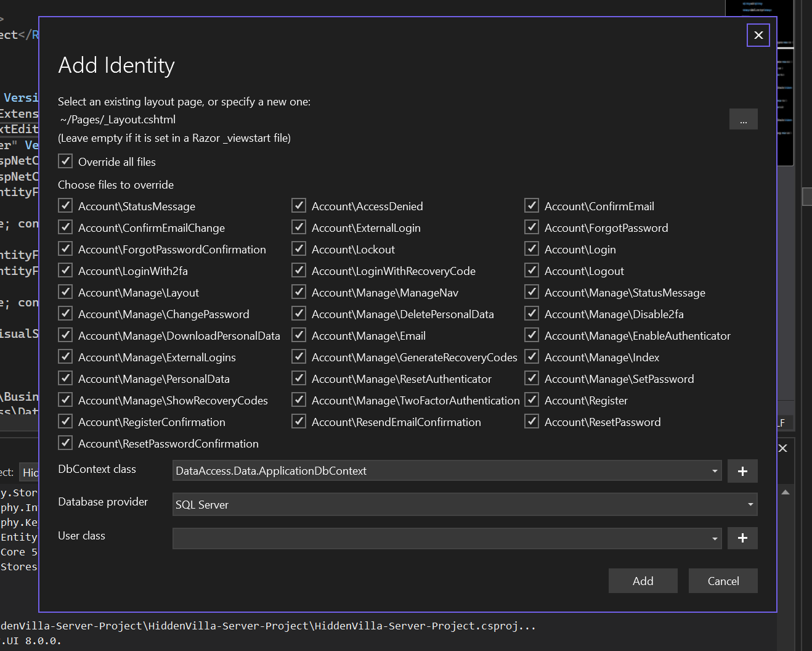Viewport: 812px width, 651px height.
Task: Toggle Account\Manage\Layout checkbox
Action: 65,292
